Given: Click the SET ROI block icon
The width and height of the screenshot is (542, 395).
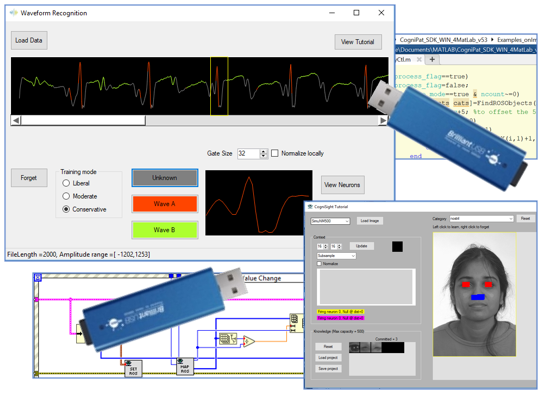Looking at the screenshot, I should [133, 369].
